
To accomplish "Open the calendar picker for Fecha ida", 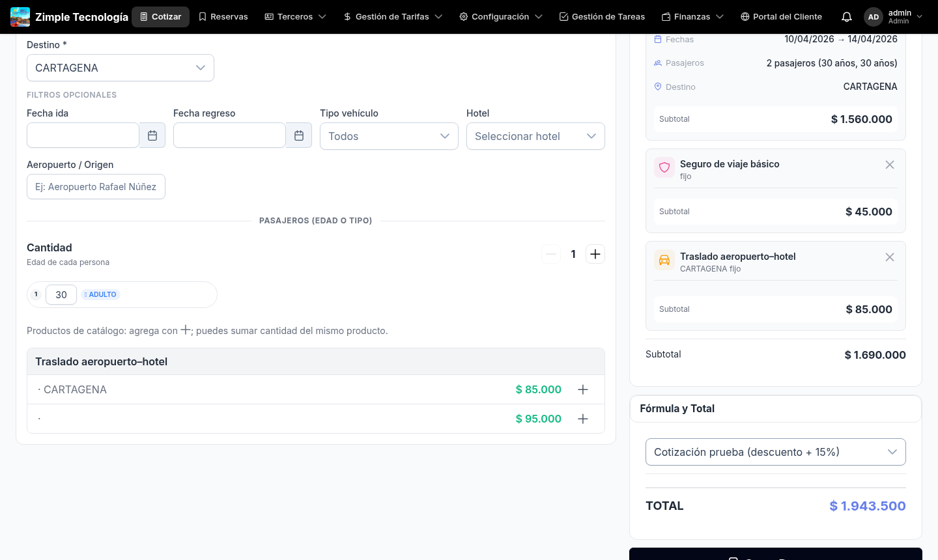I will point(152,135).
